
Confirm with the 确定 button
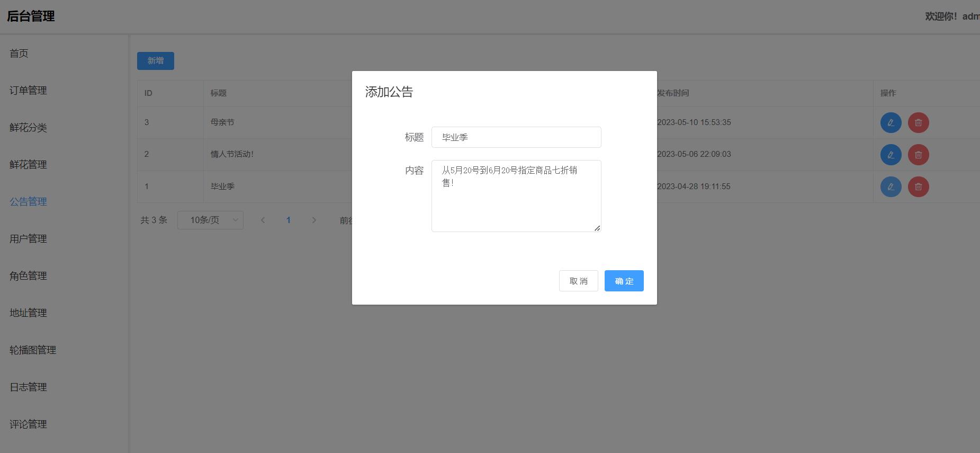click(x=624, y=281)
